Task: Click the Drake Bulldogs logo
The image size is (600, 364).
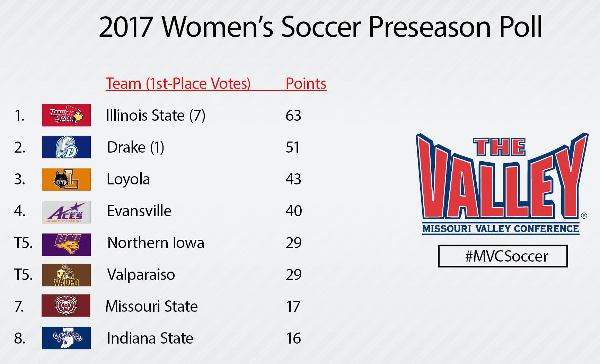Action: [66, 147]
